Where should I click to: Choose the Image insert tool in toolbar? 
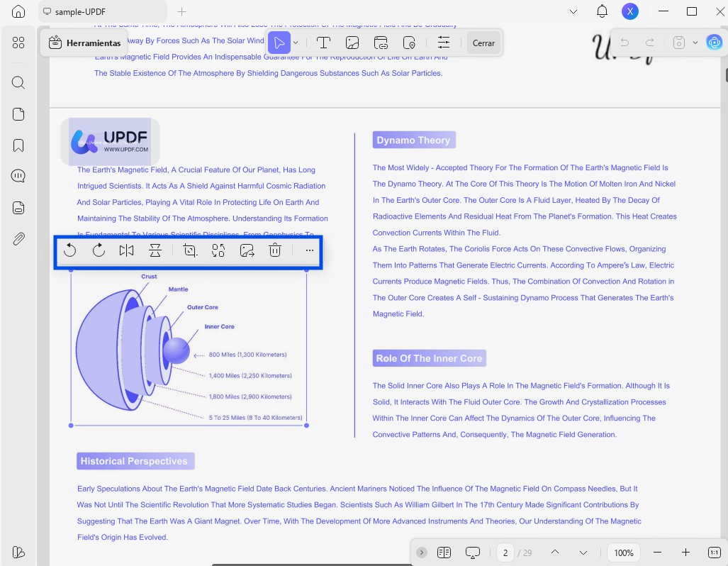(352, 43)
